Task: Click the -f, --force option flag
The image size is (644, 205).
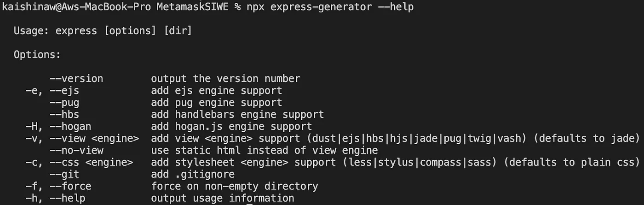Action: click(58, 186)
